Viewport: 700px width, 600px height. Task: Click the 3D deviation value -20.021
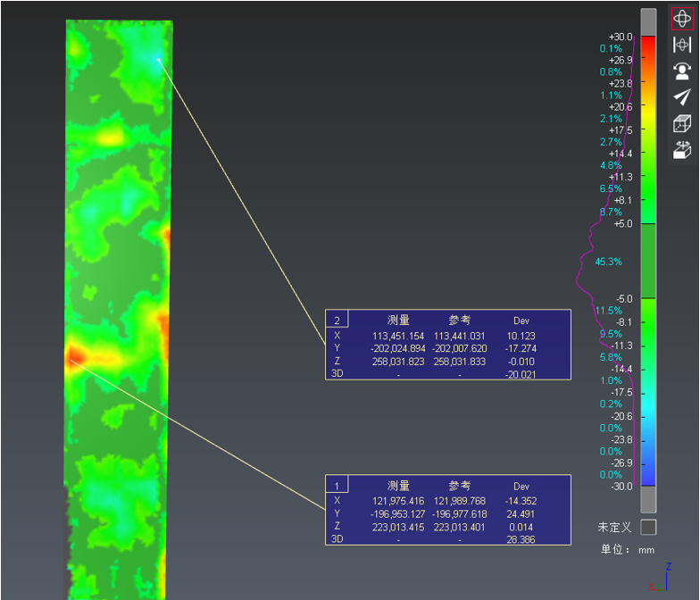click(x=521, y=375)
